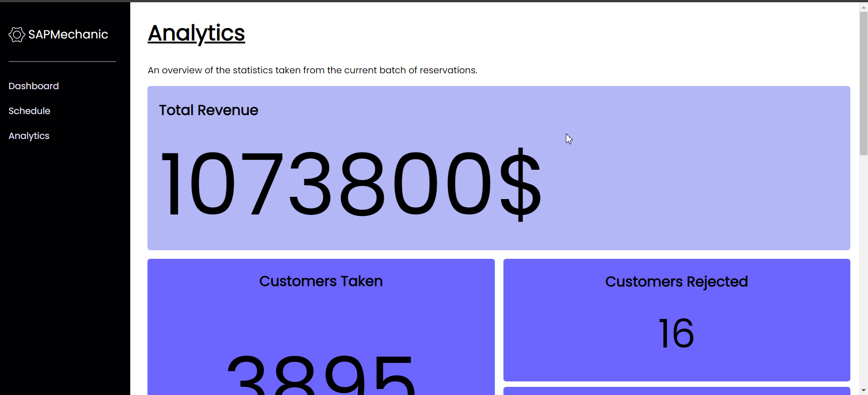This screenshot has width=868, height=395.
Task: Click the Customers Rejected heading
Action: pos(677,281)
